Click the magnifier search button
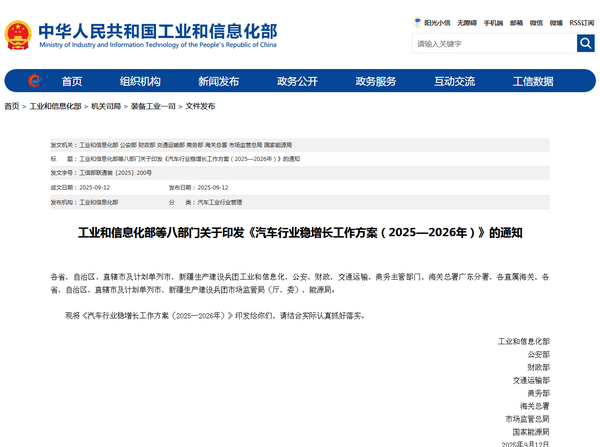This screenshot has height=447, width=600. (x=585, y=43)
